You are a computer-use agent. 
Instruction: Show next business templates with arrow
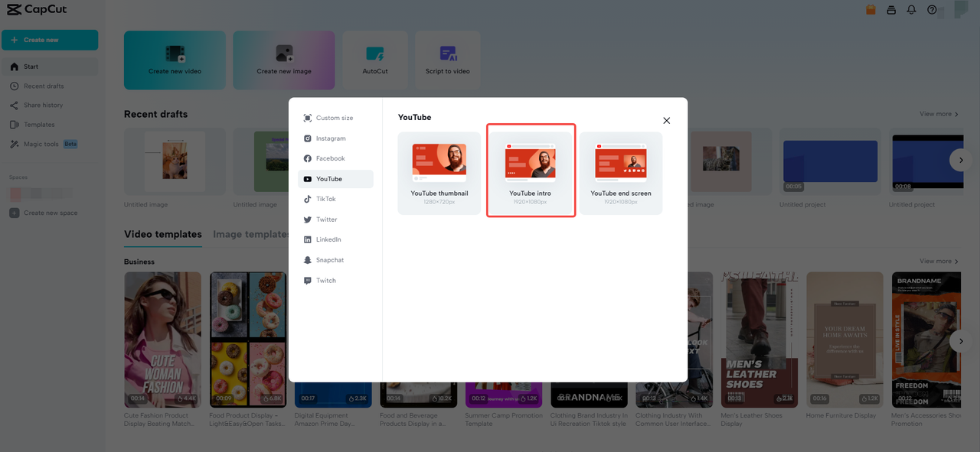click(960, 341)
